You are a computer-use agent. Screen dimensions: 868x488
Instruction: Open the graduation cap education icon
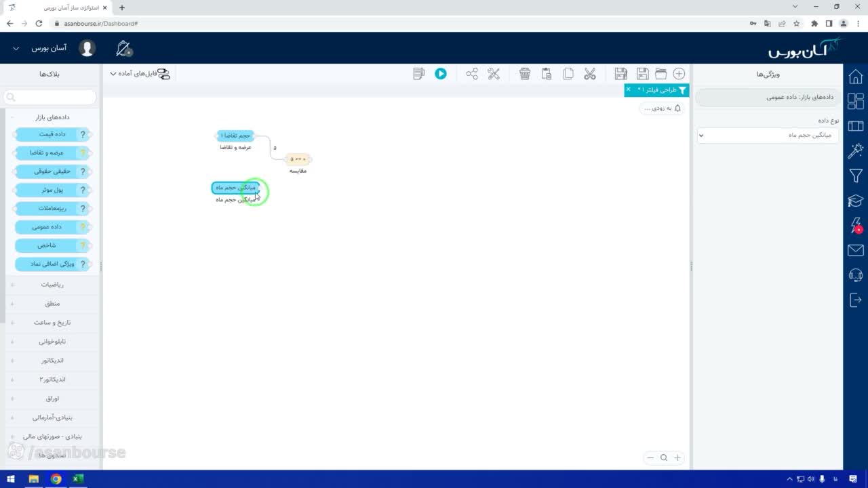[856, 201]
